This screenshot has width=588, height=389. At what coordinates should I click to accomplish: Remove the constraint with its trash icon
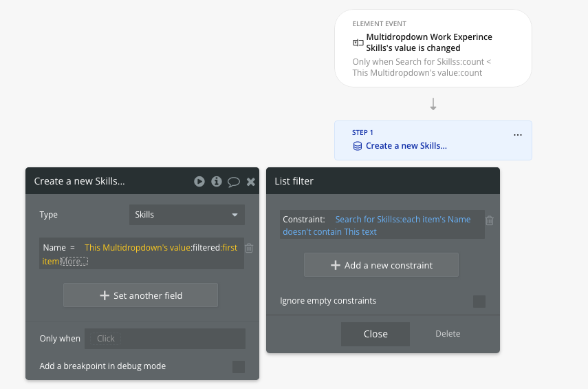[490, 220]
